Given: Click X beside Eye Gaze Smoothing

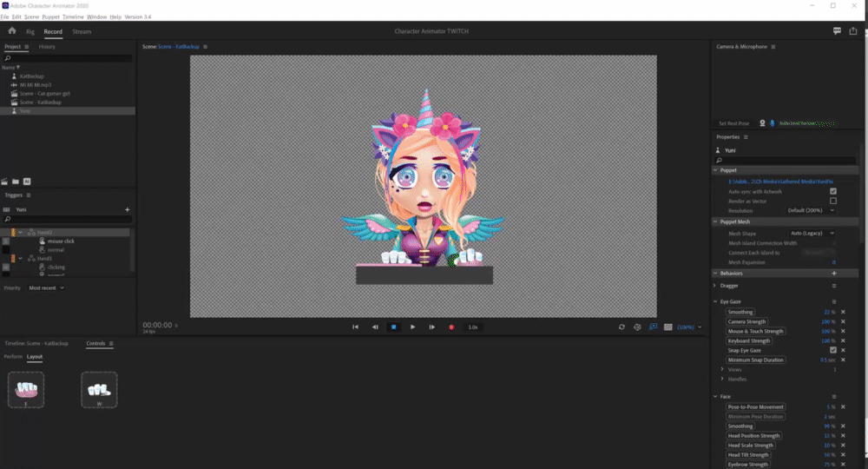Looking at the screenshot, I should [843, 313].
